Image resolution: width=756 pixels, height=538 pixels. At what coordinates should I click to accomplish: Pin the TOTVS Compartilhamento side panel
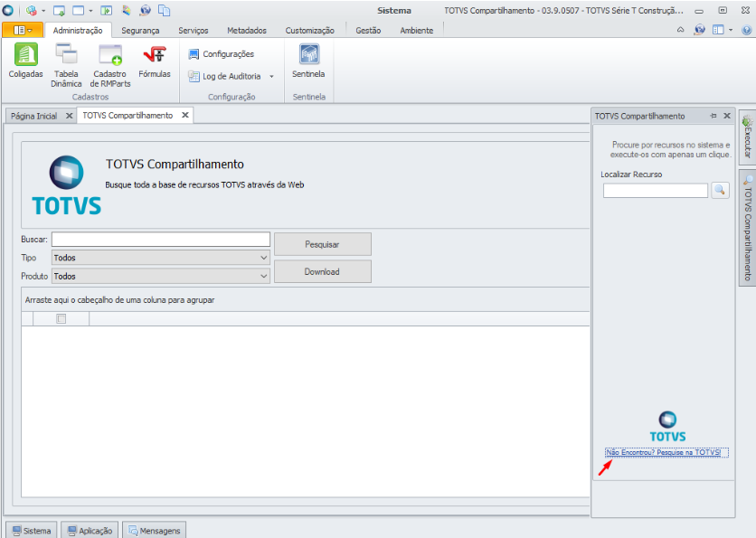pyautogui.click(x=713, y=116)
